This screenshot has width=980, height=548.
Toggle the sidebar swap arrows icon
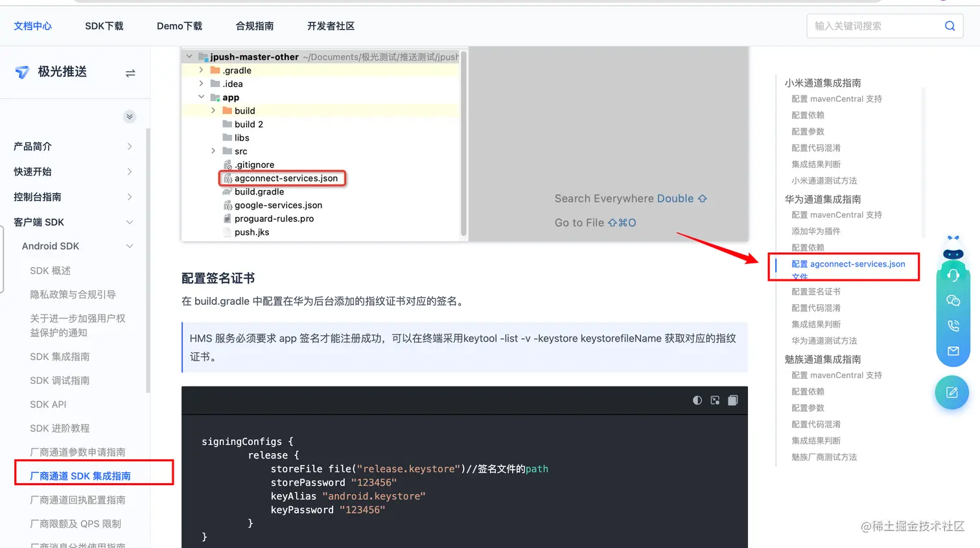[x=130, y=73]
